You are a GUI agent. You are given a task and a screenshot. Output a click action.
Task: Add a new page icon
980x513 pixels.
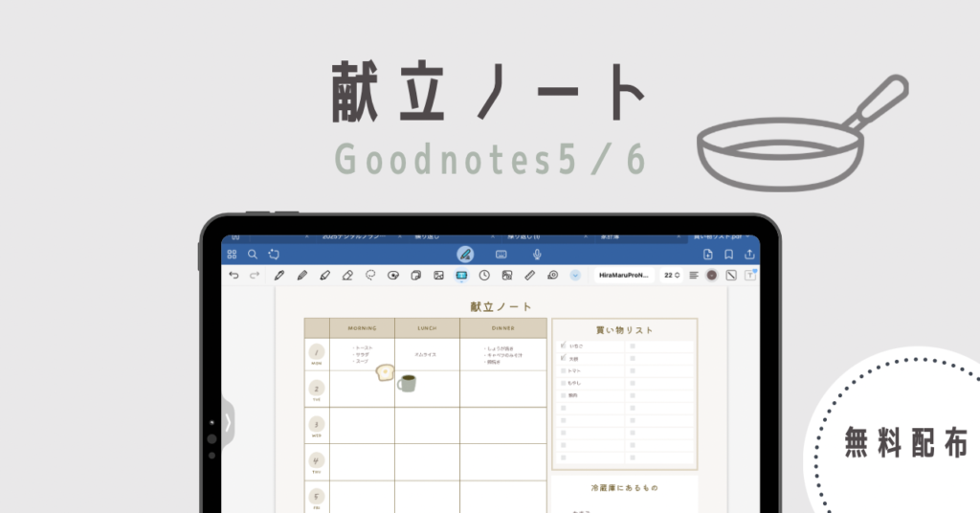[x=707, y=255]
